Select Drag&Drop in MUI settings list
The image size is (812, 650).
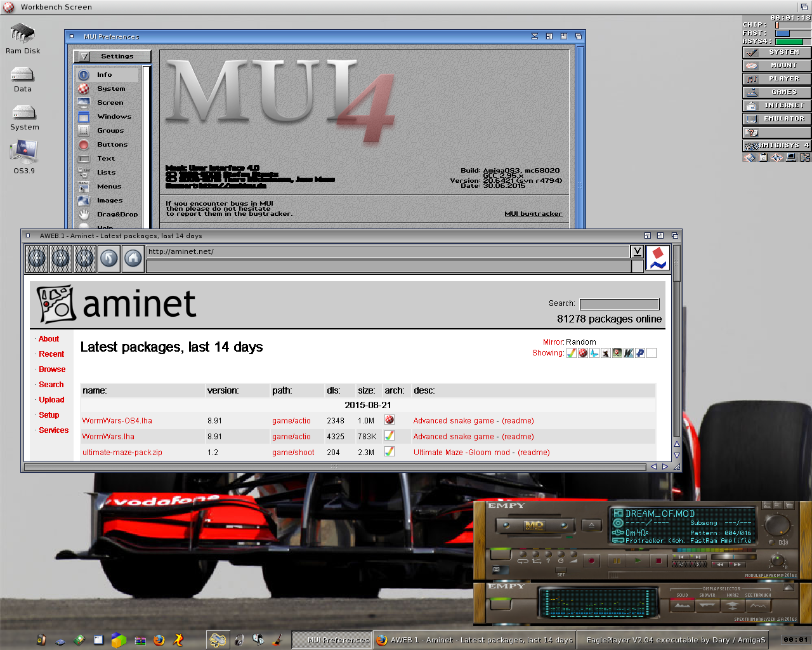click(x=107, y=215)
